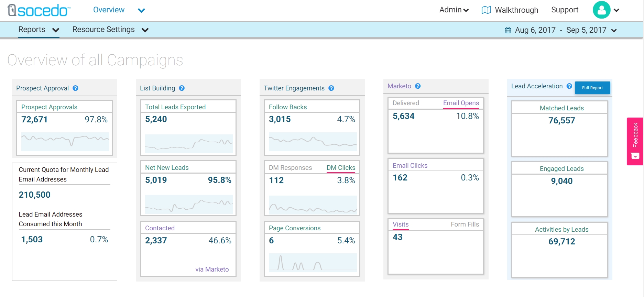Open help icon next to Twitter Engagements
Viewport: 644px width, 297px height.
(331, 88)
